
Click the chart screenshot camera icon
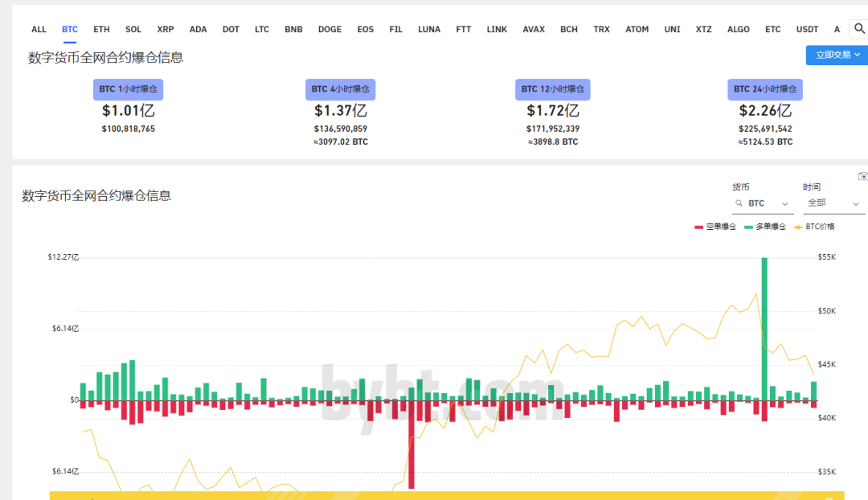[x=862, y=176]
